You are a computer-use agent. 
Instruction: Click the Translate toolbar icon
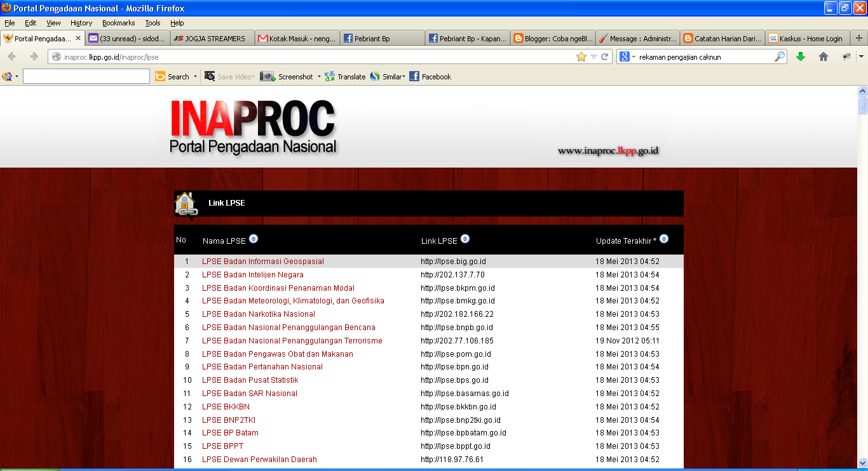(x=346, y=76)
